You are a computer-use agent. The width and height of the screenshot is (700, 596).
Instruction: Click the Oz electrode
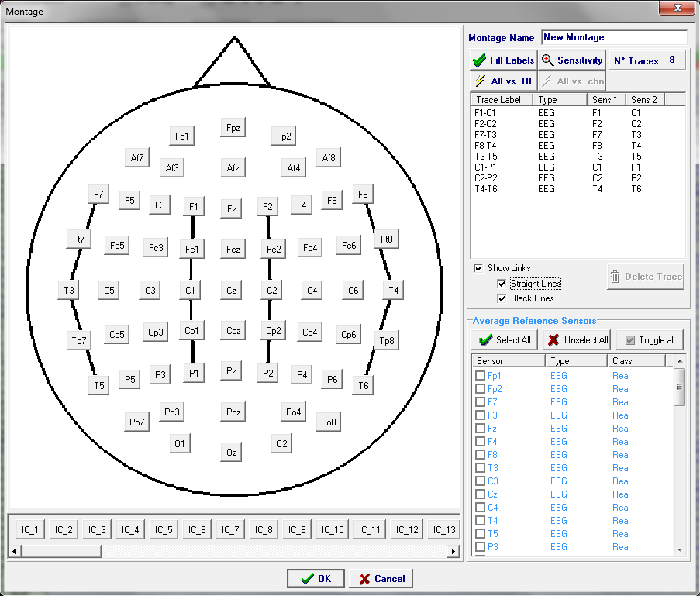pos(231,453)
